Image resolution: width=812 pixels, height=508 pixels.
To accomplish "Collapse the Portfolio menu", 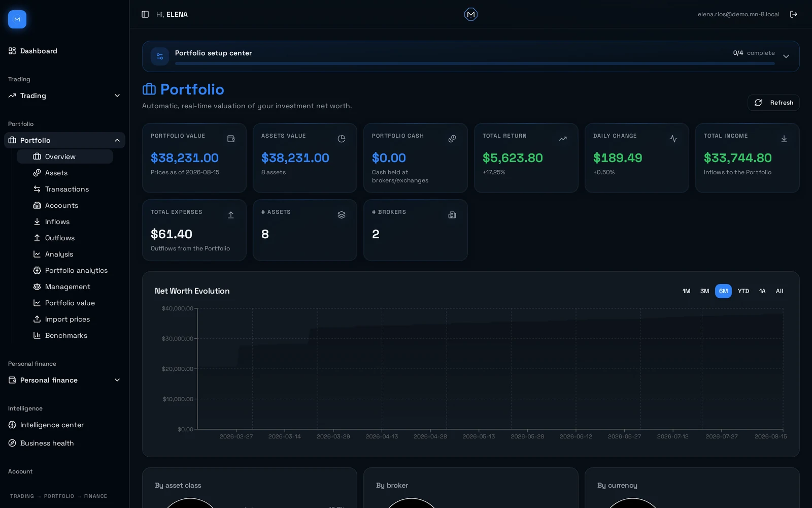I will [x=64, y=140].
